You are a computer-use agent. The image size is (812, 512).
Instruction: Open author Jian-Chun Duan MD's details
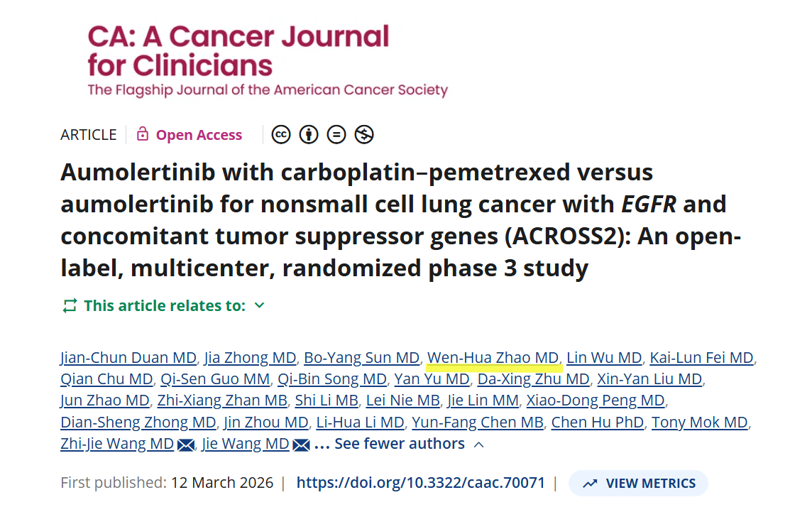point(128,358)
